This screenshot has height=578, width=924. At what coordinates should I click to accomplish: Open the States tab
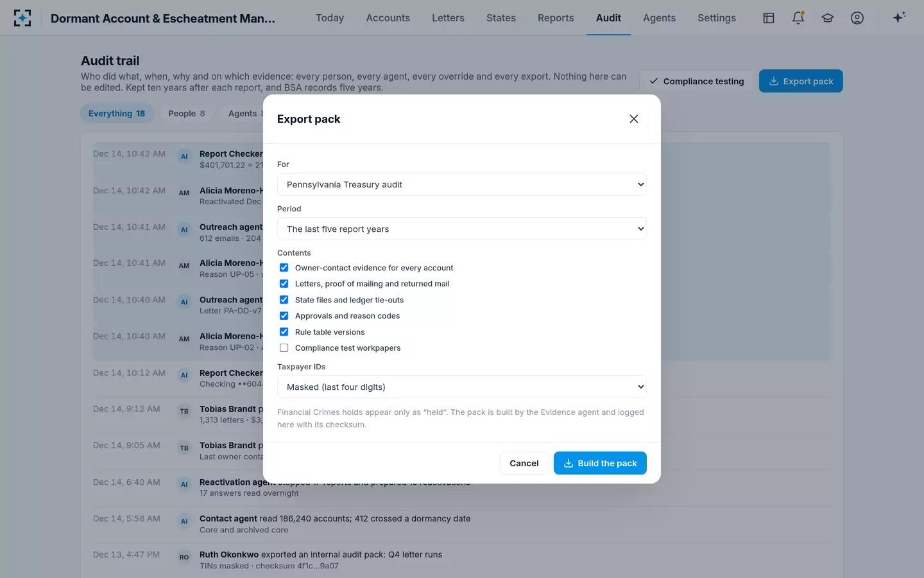(501, 18)
